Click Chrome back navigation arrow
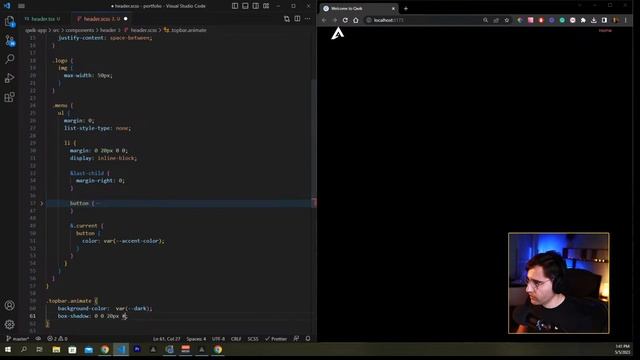 click(x=324, y=20)
